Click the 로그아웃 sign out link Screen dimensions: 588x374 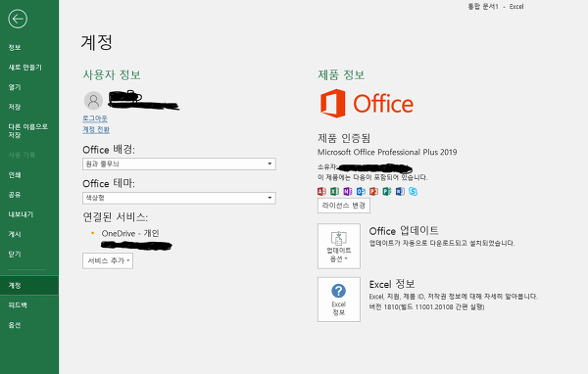click(x=95, y=118)
